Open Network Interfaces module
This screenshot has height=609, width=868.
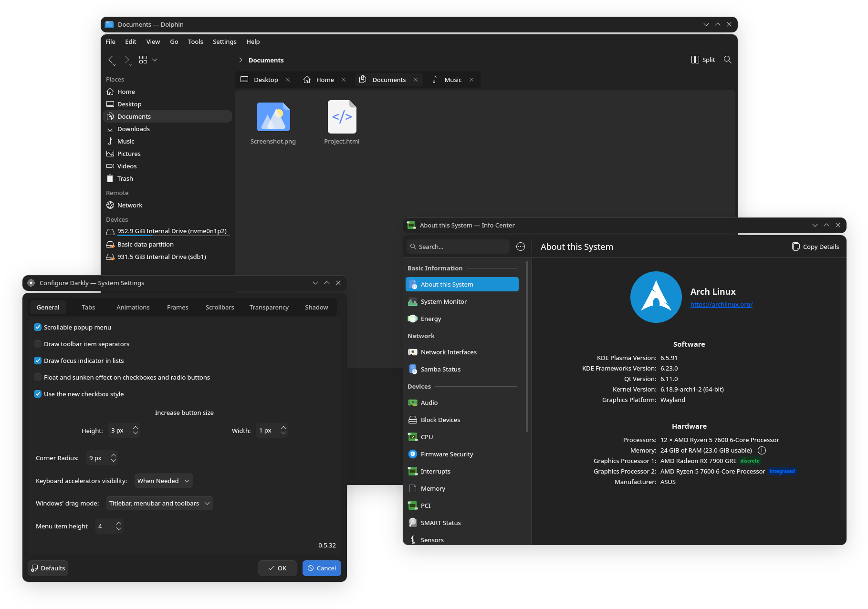click(462, 352)
